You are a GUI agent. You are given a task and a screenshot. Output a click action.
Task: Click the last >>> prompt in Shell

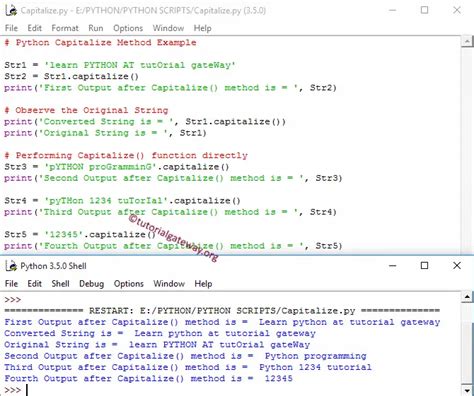[x=13, y=390]
